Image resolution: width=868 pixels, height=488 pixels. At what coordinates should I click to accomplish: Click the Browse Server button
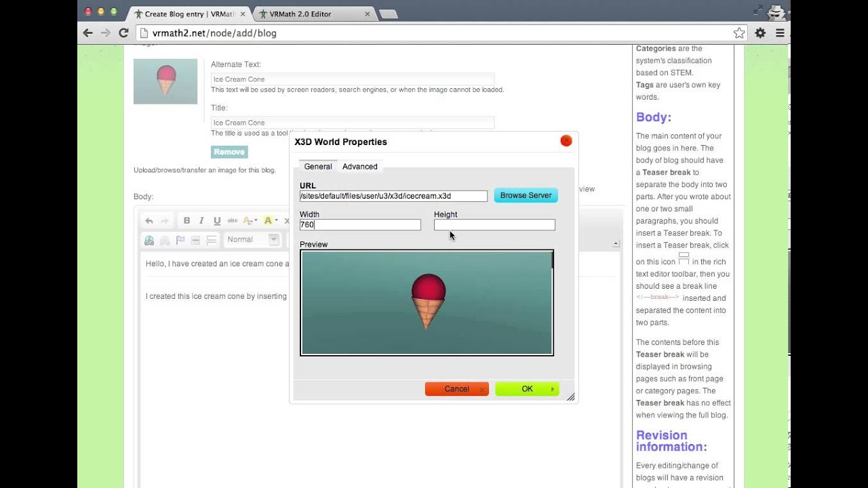[526, 195]
